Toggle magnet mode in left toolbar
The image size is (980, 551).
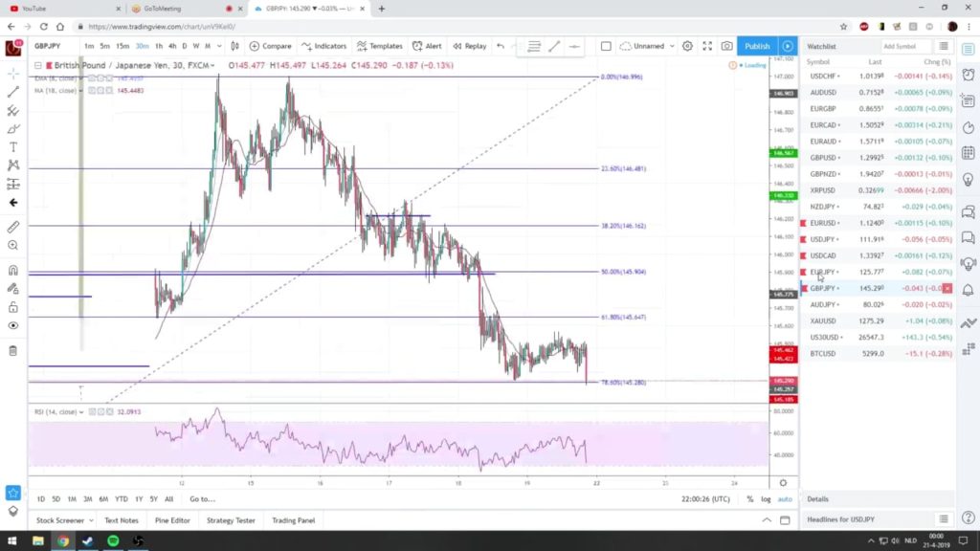point(13,271)
